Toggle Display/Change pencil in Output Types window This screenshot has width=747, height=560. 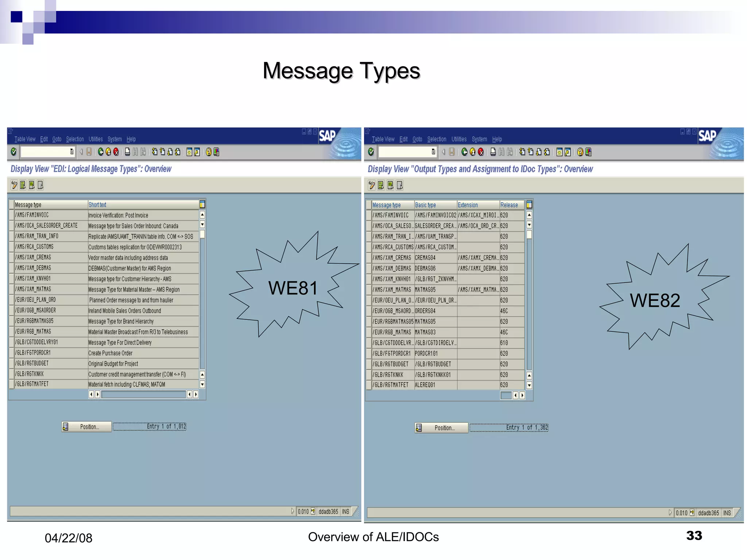point(371,185)
